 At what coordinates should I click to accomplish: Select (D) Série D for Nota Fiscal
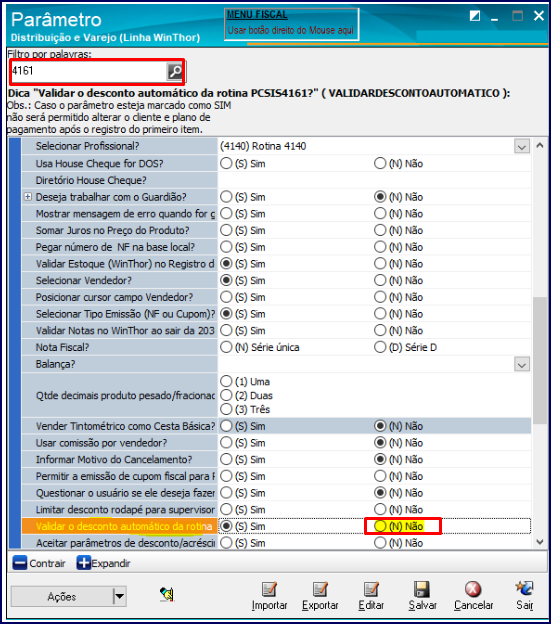pyautogui.click(x=380, y=347)
